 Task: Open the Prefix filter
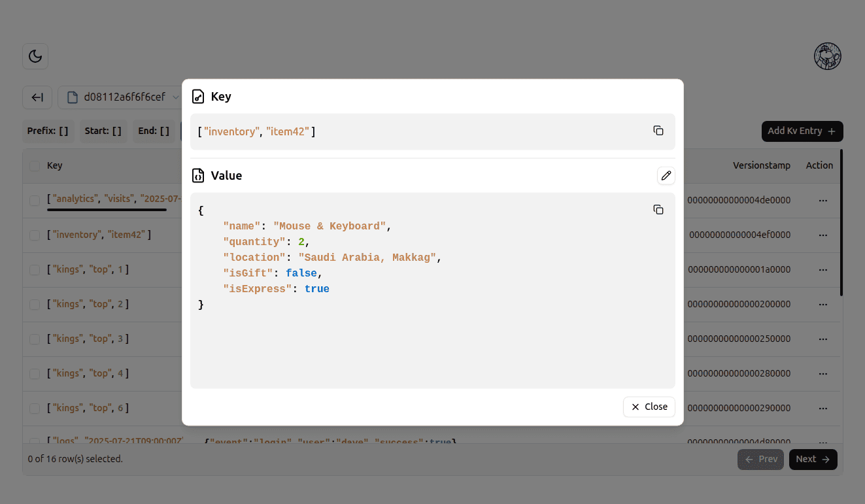(48, 131)
